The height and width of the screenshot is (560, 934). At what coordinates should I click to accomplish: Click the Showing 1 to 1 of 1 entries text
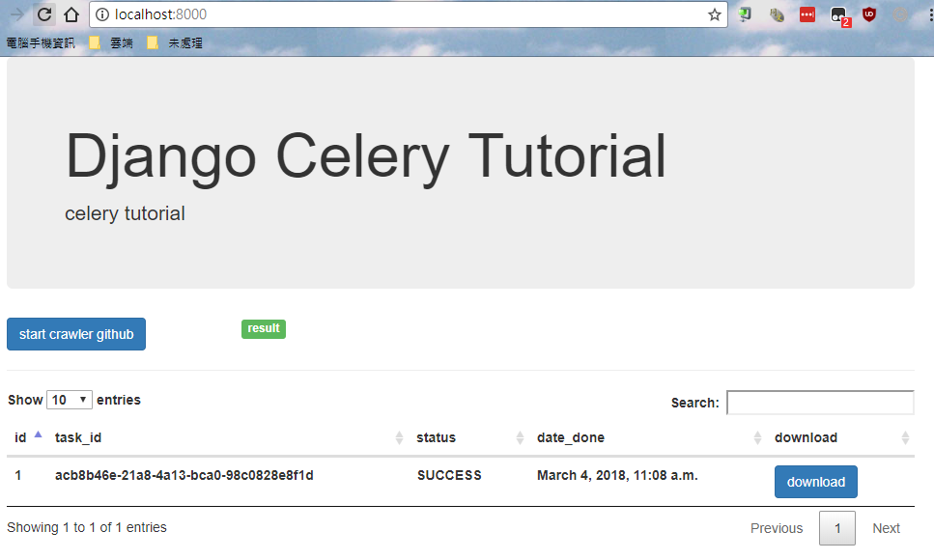pos(86,527)
